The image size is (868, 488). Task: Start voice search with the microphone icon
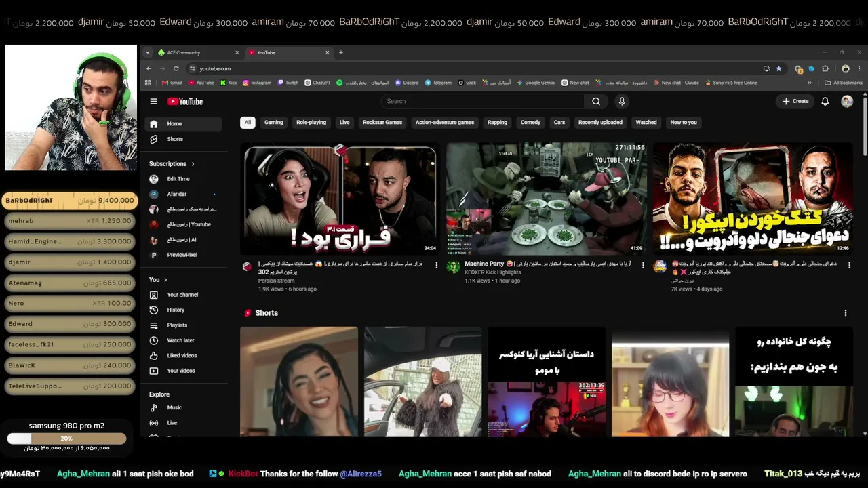point(621,102)
